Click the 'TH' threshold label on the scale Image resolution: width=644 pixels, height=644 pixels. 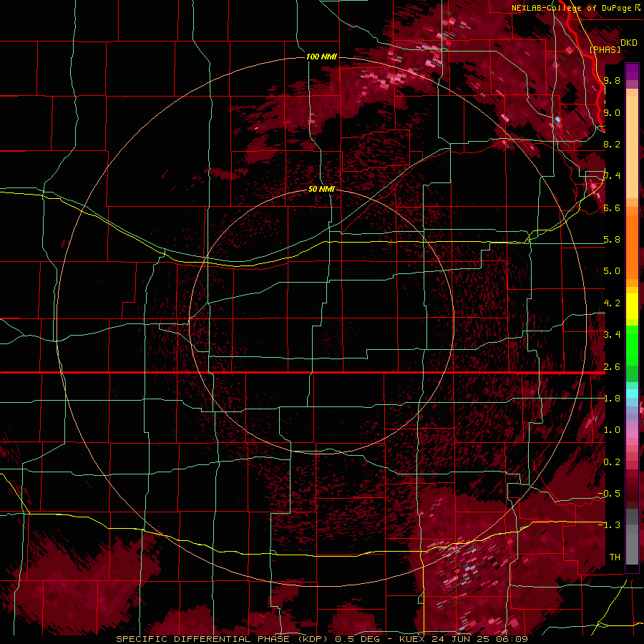[615, 557]
